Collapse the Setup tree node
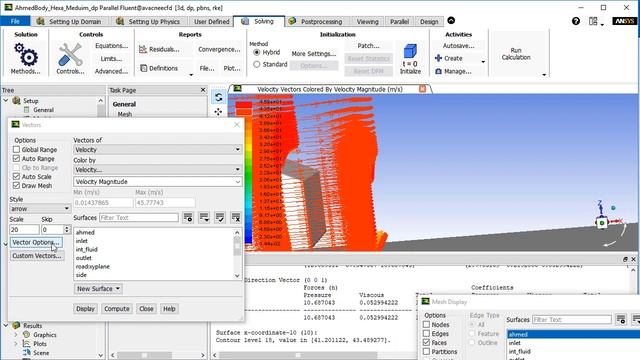This screenshot has height=360, width=640. click(6, 100)
